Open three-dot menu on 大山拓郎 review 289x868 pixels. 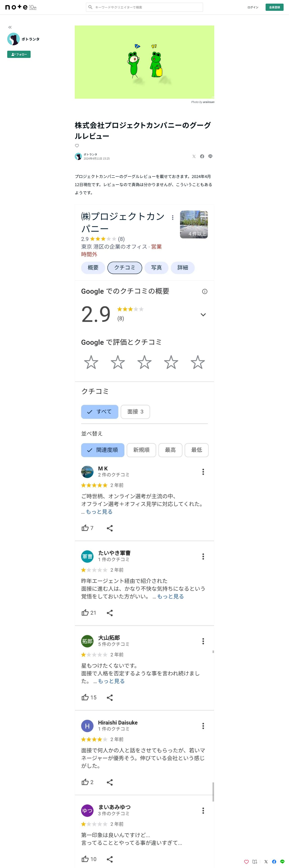[x=203, y=641]
